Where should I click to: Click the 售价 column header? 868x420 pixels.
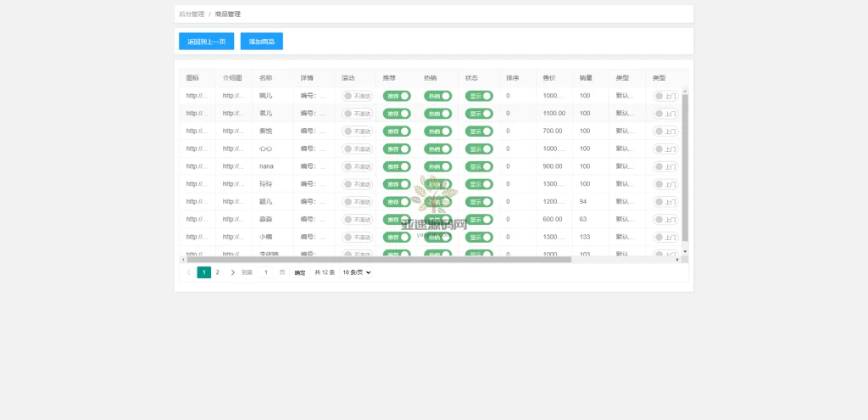[x=549, y=78]
